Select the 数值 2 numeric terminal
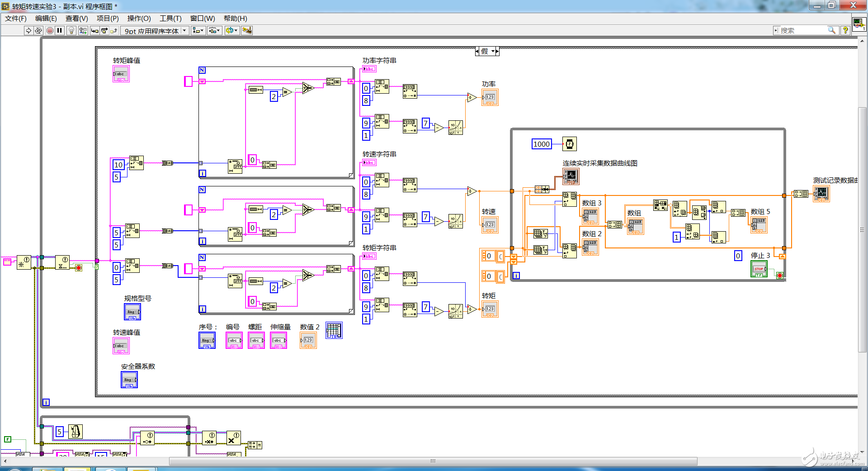Image resolution: width=868 pixels, height=471 pixels. click(x=308, y=340)
